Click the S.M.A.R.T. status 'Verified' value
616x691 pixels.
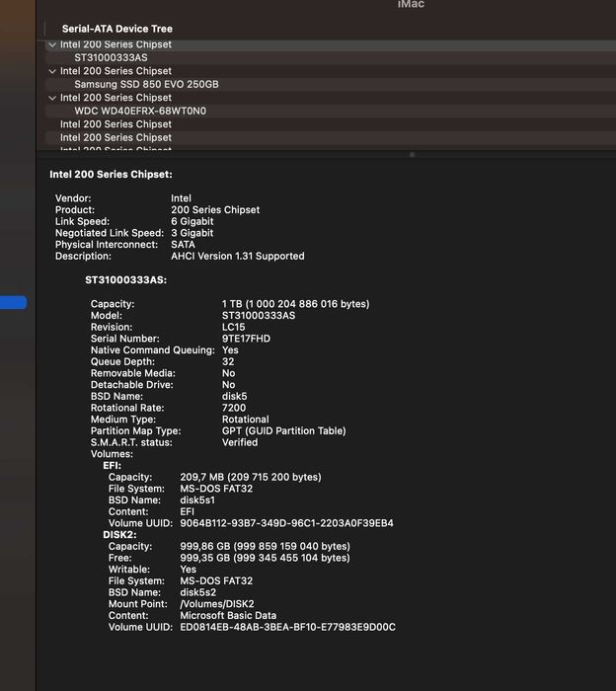(x=240, y=442)
